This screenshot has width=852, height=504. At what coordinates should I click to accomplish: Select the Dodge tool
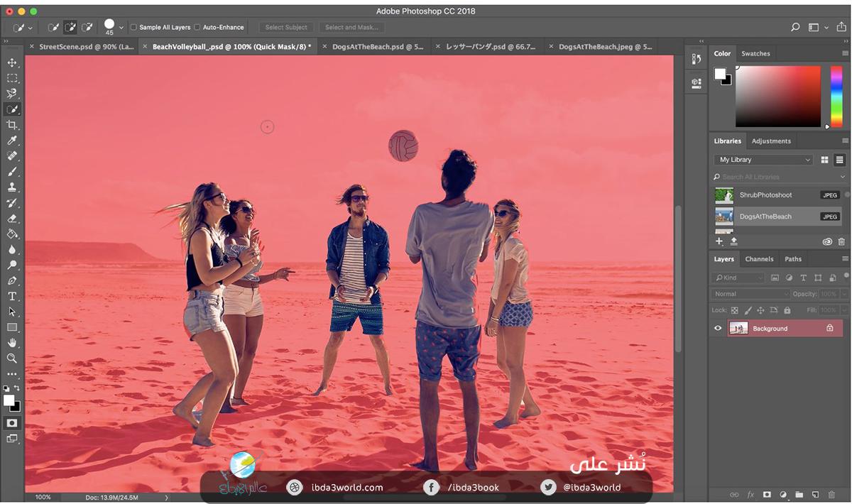click(12, 265)
